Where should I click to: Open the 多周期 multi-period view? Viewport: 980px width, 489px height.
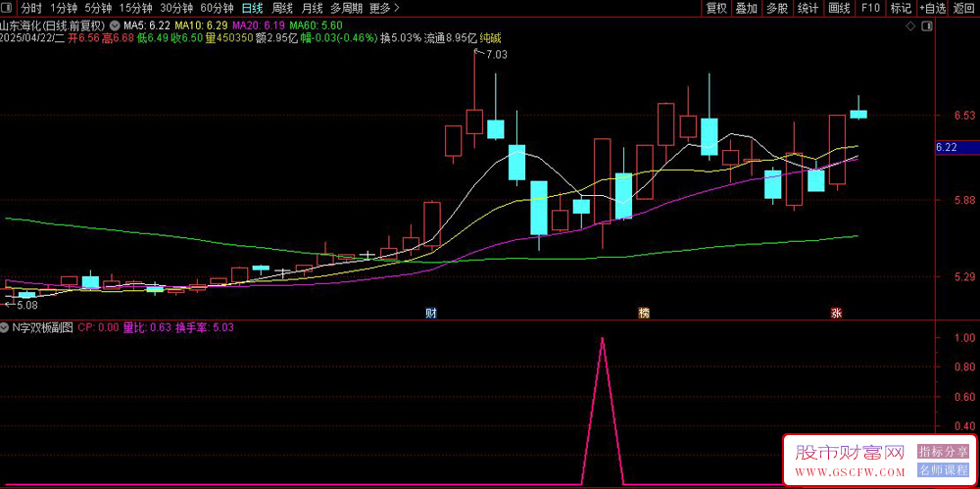click(346, 8)
